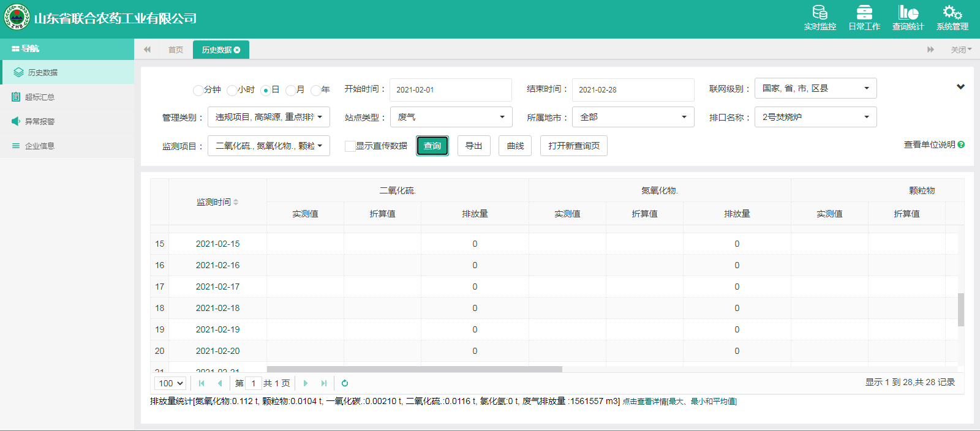This screenshot has width=980, height=431.
Task: Open the 排口名称 dropdown showing 2号焚烧炉
Action: click(815, 117)
